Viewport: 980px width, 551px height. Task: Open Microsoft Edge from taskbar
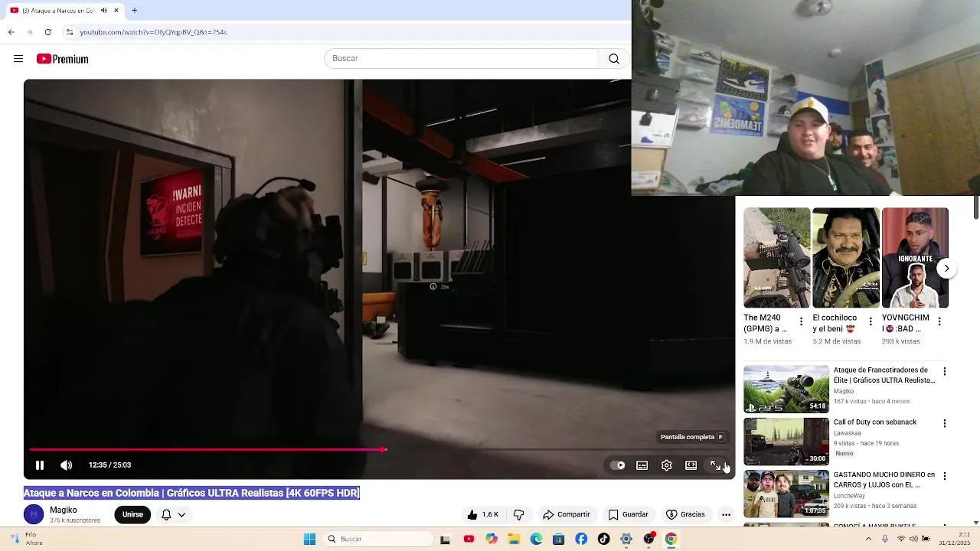tap(537, 539)
